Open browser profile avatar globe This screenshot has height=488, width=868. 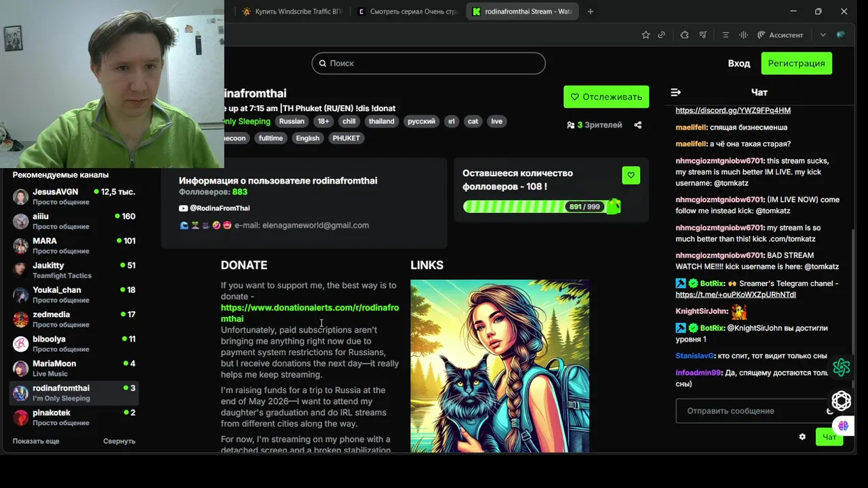pyautogui.click(x=841, y=35)
